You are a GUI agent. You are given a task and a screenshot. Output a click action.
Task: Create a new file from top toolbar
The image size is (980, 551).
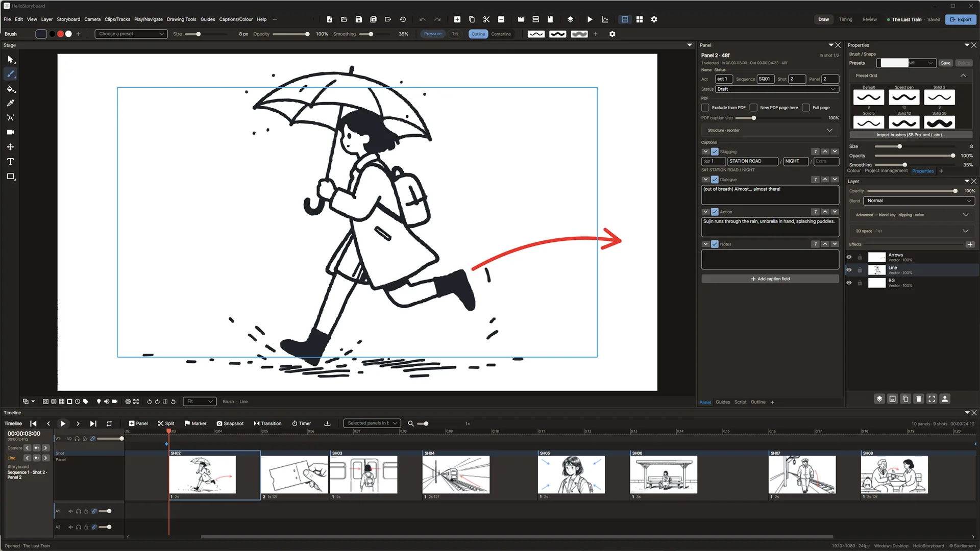pyautogui.click(x=329, y=19)
